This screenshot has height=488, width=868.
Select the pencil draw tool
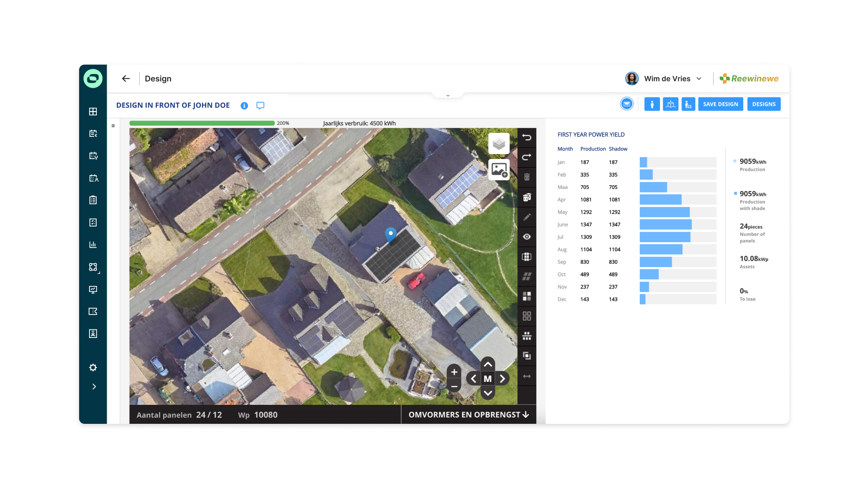point(527,217)
